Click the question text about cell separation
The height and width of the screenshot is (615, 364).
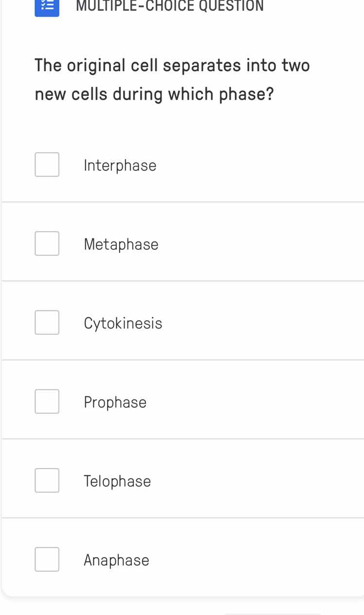tap(172, 79)
